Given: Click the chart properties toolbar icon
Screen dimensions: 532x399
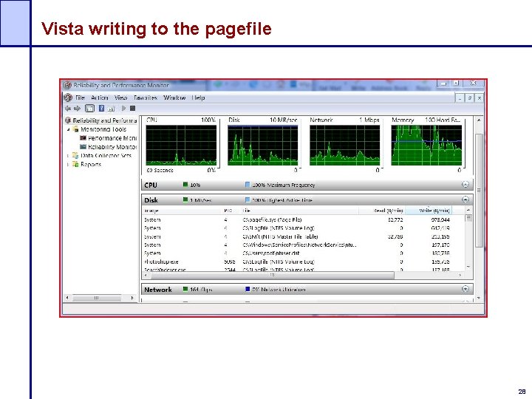Looking at the screenshot, I should coord(112,109).
